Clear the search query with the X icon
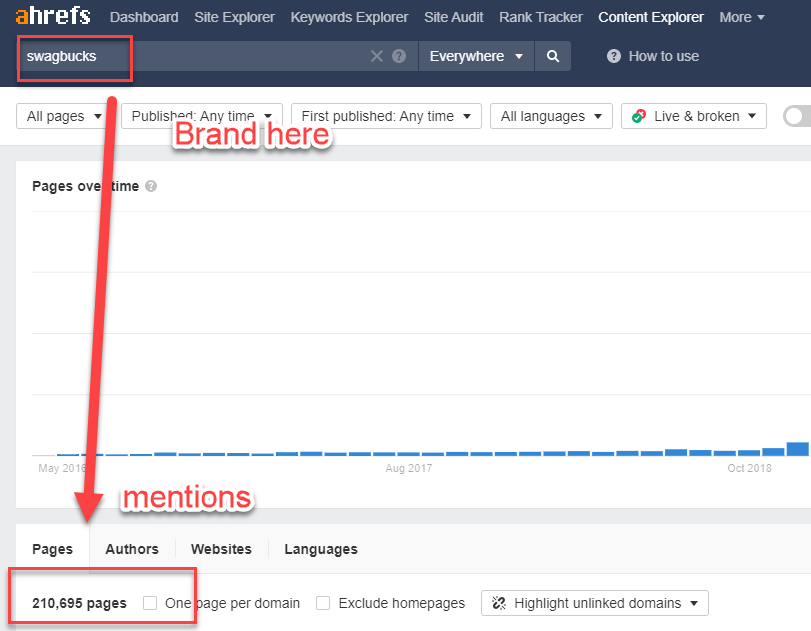The height and width of the screenshot is (631, 811). (x=378, y=56)
